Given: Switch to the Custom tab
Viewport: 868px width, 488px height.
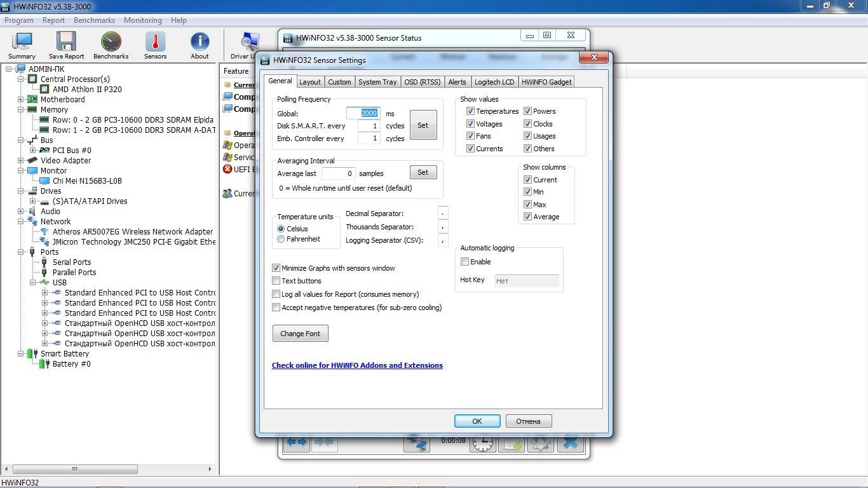Looking at the screenshot, I should [339, 82].
